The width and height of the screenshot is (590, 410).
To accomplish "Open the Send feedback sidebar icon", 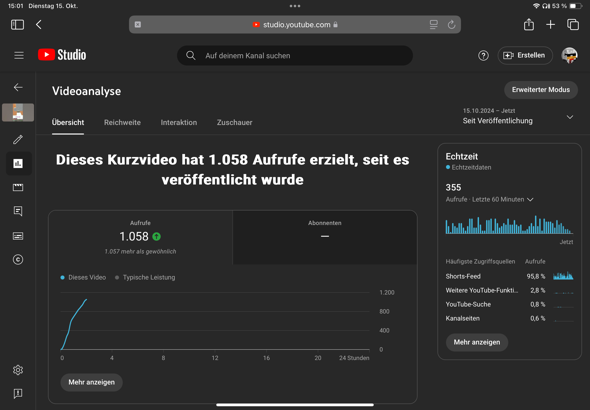I will (x=18, y=394).
